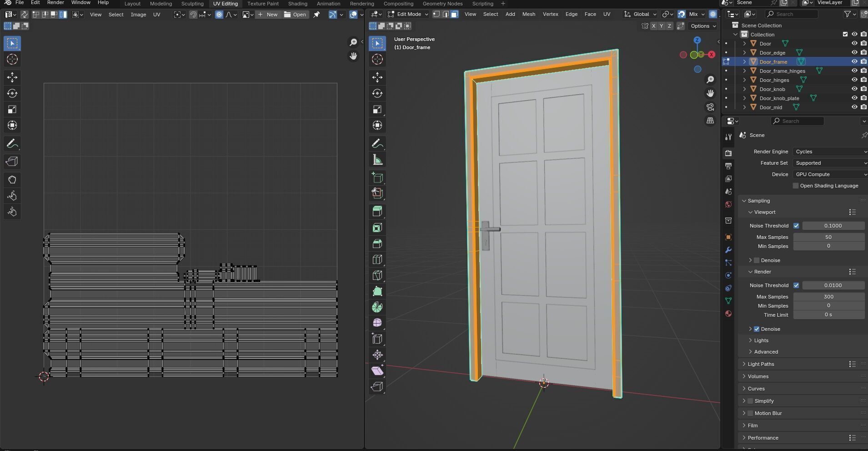The width and height of the screenshot is (868, 451).
Task: Activate the Knife tool
Action: click(x=377, y=275)
